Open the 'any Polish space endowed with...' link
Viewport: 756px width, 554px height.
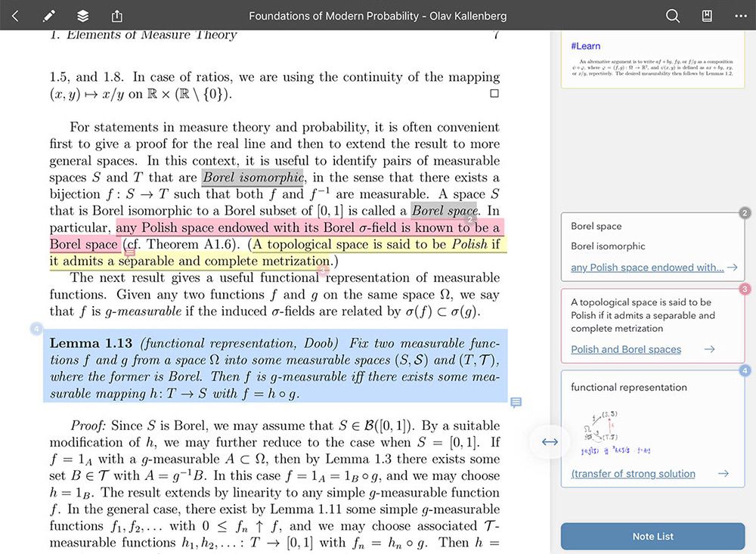(x=647, y=267)
